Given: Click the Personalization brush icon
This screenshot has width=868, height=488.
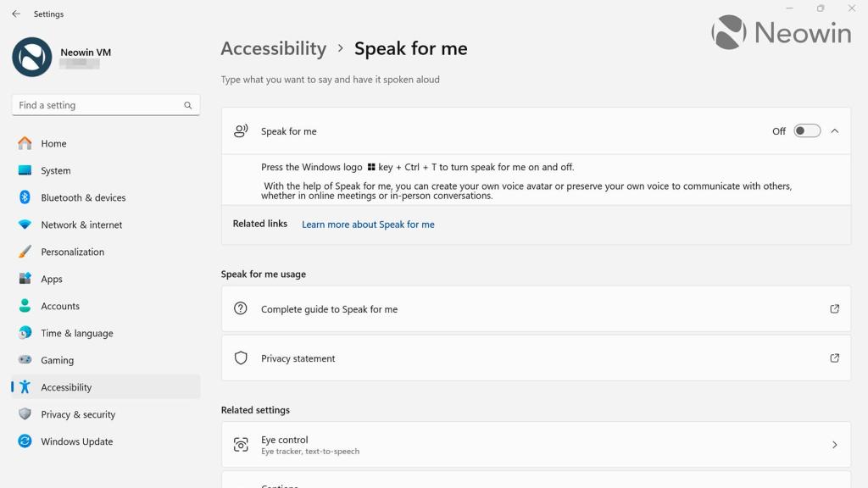Looking at the screenshot, I should coord(25,252).
